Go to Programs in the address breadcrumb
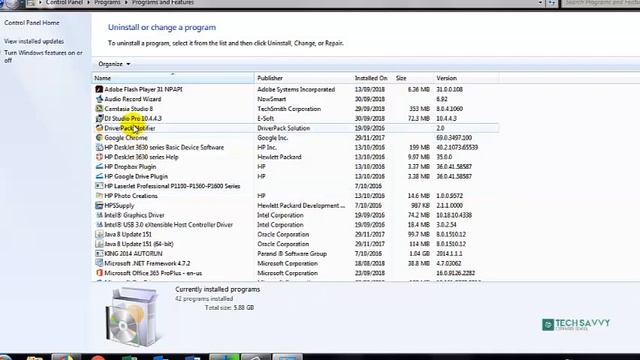640x360 pixels. [107, 2]
